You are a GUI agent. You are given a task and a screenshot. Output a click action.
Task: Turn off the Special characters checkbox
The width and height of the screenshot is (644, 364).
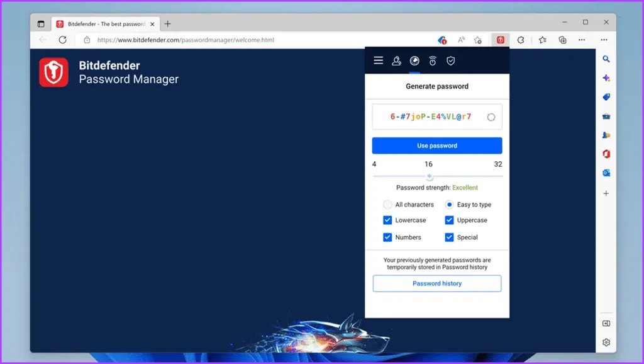click(449, 237)
